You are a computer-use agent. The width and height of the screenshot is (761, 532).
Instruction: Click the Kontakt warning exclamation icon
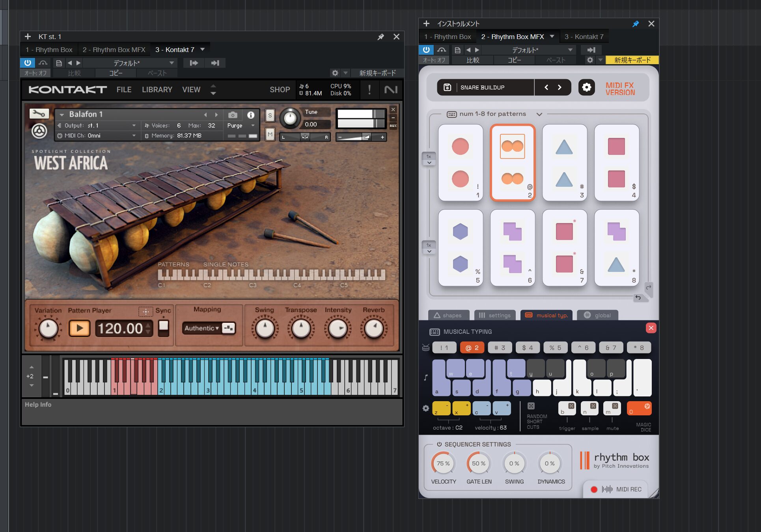369,89
